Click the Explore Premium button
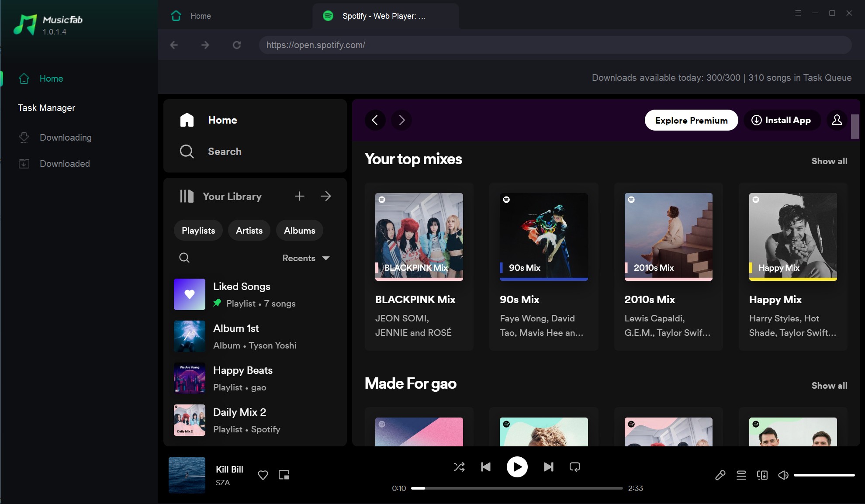 (x=691, y=121)
